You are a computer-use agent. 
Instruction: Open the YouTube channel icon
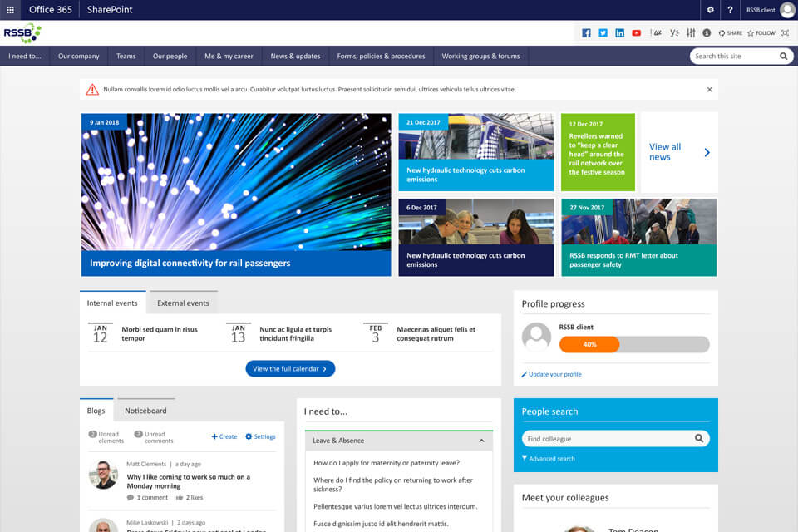[x=636, y=33]
